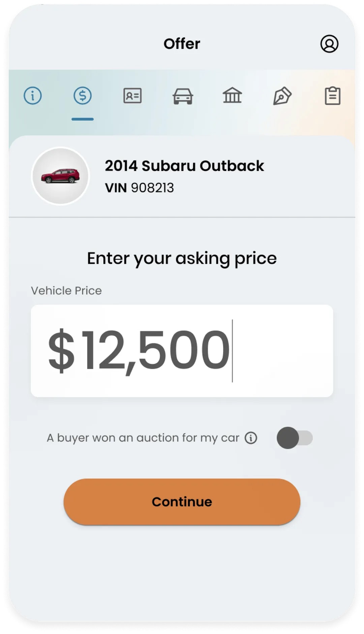Open the clipboard summary step icon
Image resolution: width=364 pixels, height=634 pixels.
[x=332, y=96]
